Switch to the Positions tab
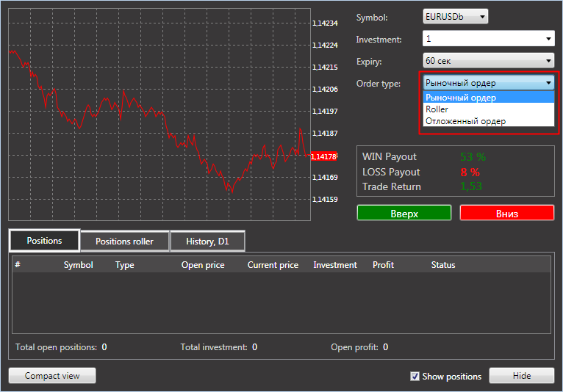Viewport: 563px width, 392px height. pos(44,241)
